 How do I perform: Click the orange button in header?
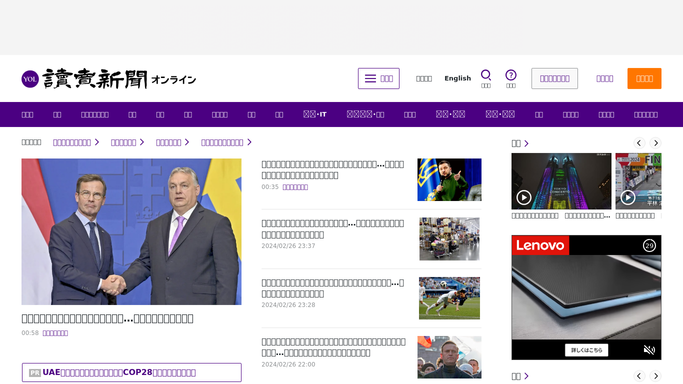coord(644,78)
